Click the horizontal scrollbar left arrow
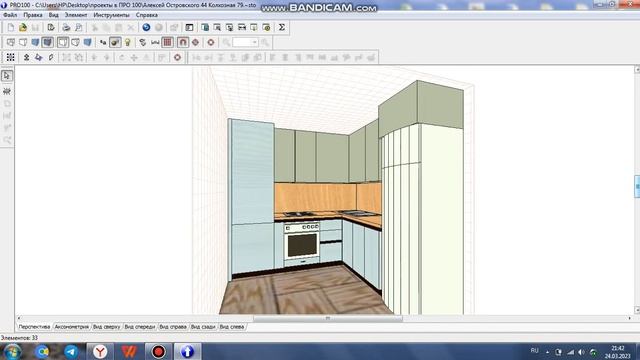The image size is (640, 360). 19,318
